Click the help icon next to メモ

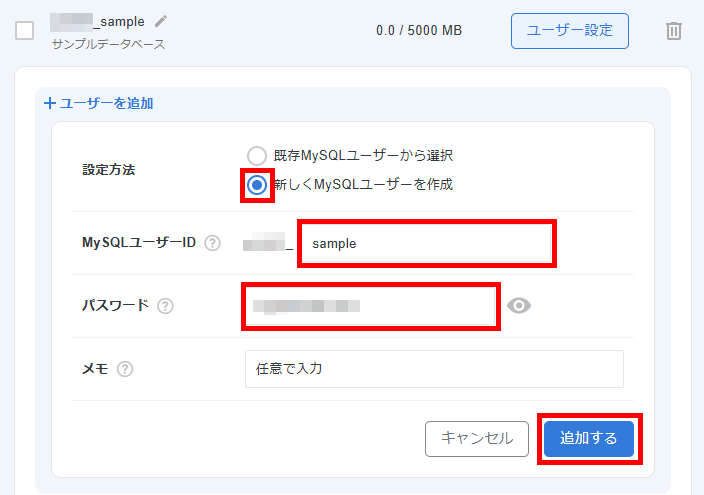[125, 369]
